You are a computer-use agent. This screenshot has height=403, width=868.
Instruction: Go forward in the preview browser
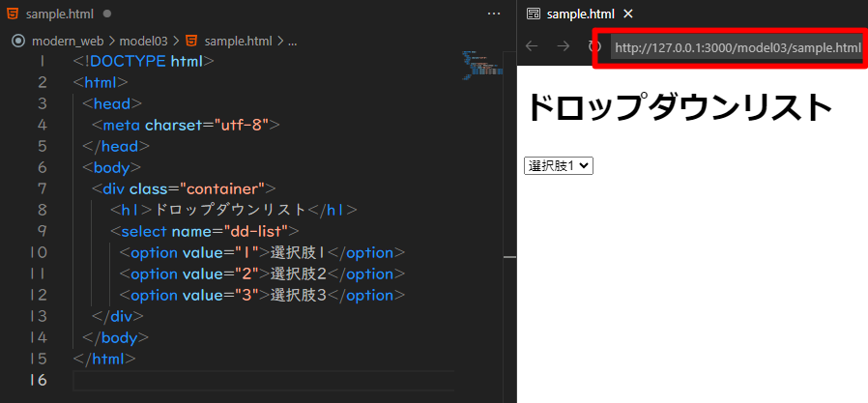coord(563,46)
